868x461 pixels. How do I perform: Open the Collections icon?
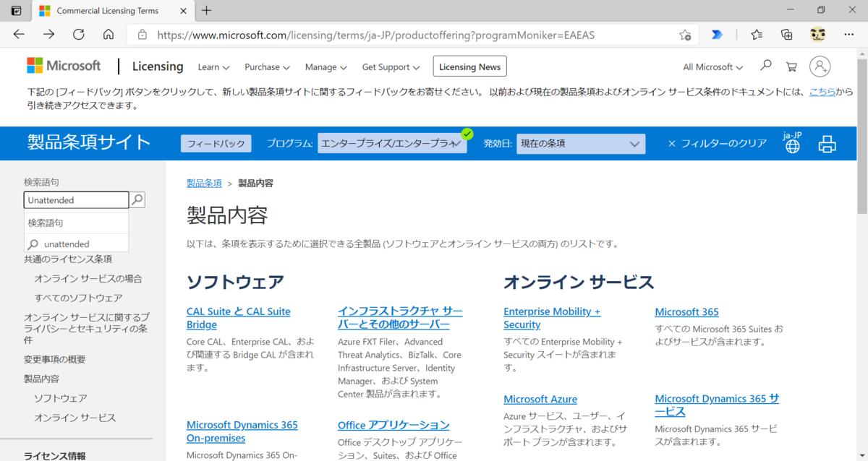pyautogui.click(x=787, y=34)
